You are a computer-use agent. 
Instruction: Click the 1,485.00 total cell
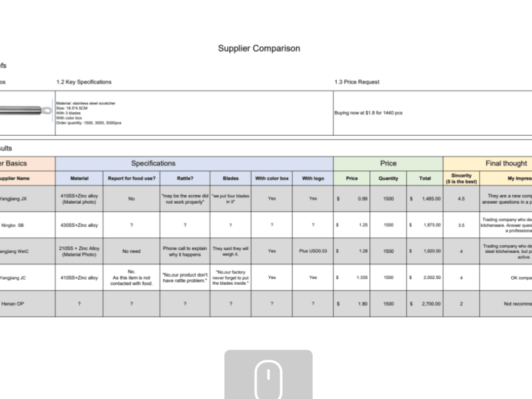tap(425, 198)
